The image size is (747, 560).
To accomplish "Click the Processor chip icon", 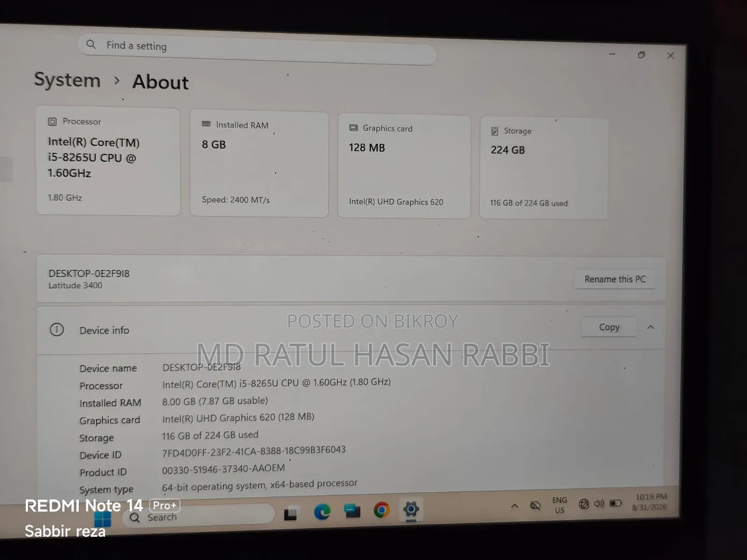I will [x=52, y=121].
